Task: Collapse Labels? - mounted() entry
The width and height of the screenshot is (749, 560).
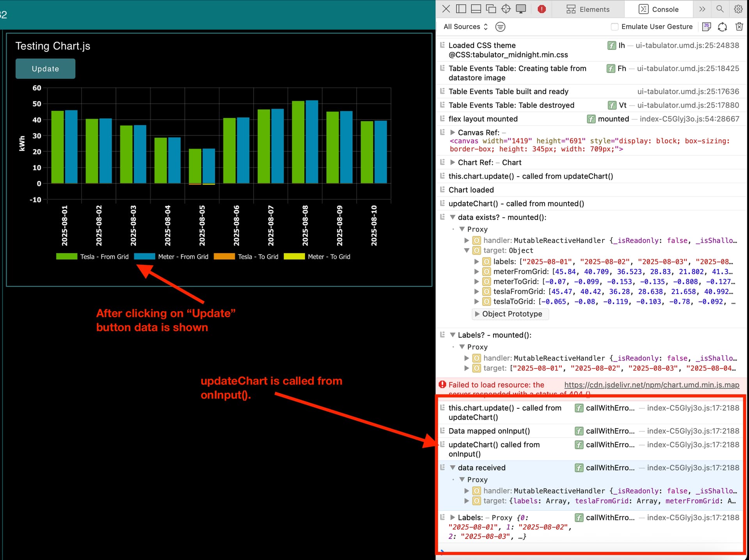Action: tap(453, 335)
